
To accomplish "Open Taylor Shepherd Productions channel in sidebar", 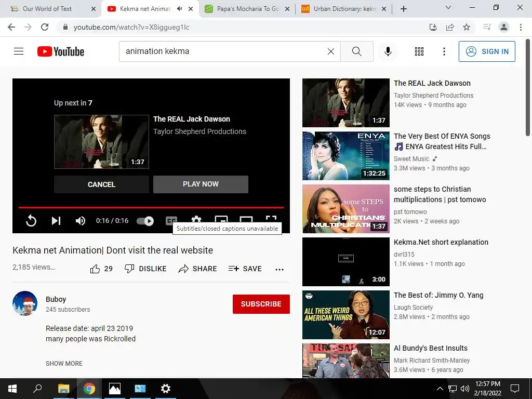I will click(433, 96).
